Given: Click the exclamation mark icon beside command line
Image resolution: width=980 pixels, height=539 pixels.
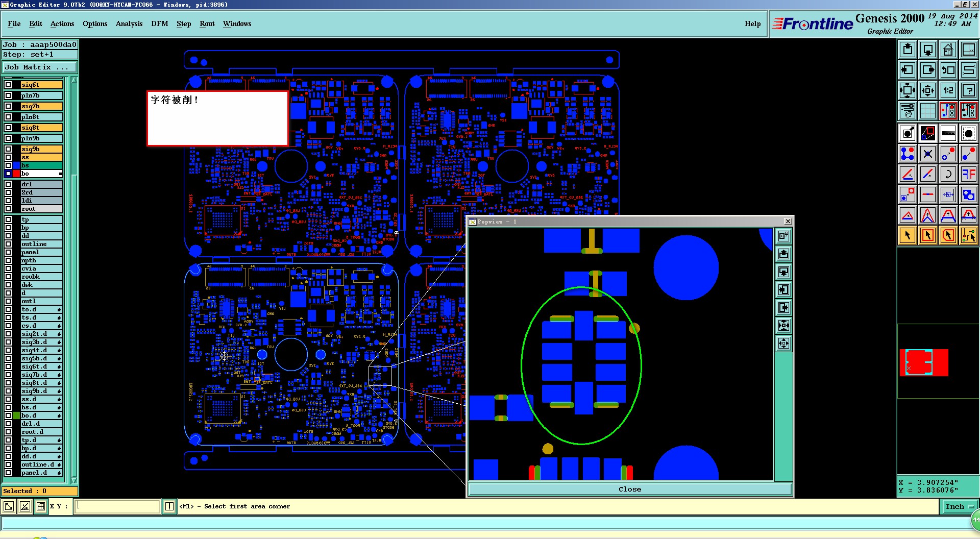Looking at the screenshot, I should coord(169,506).
